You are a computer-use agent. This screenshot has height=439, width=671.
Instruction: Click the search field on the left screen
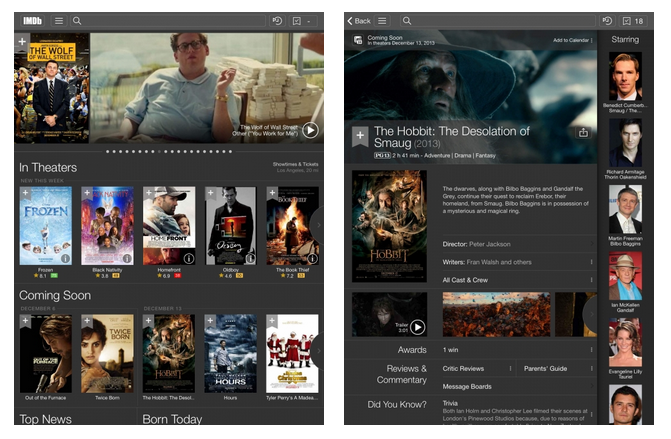click(x=168, y=21)
